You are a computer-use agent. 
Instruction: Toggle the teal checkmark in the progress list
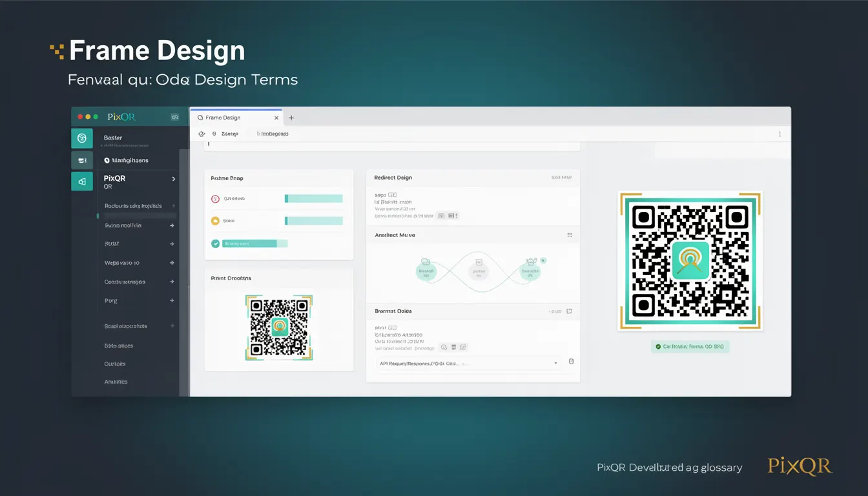[215, 243]
